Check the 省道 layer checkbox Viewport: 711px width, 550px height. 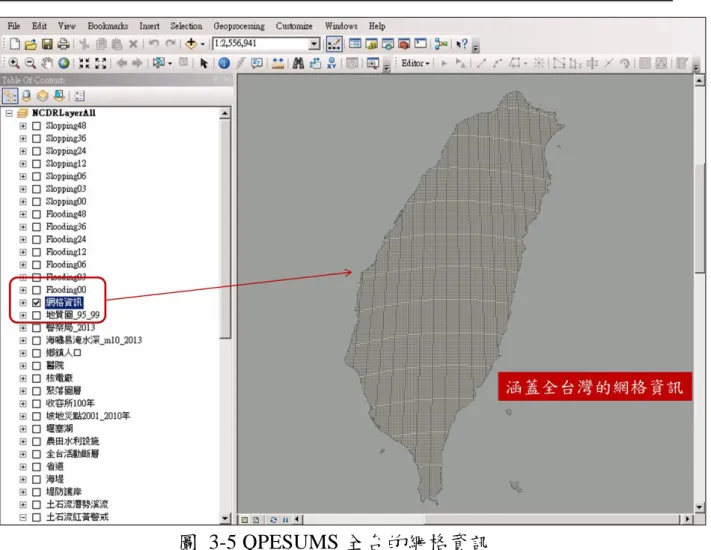pyautogui.click(x=37, y=467)
